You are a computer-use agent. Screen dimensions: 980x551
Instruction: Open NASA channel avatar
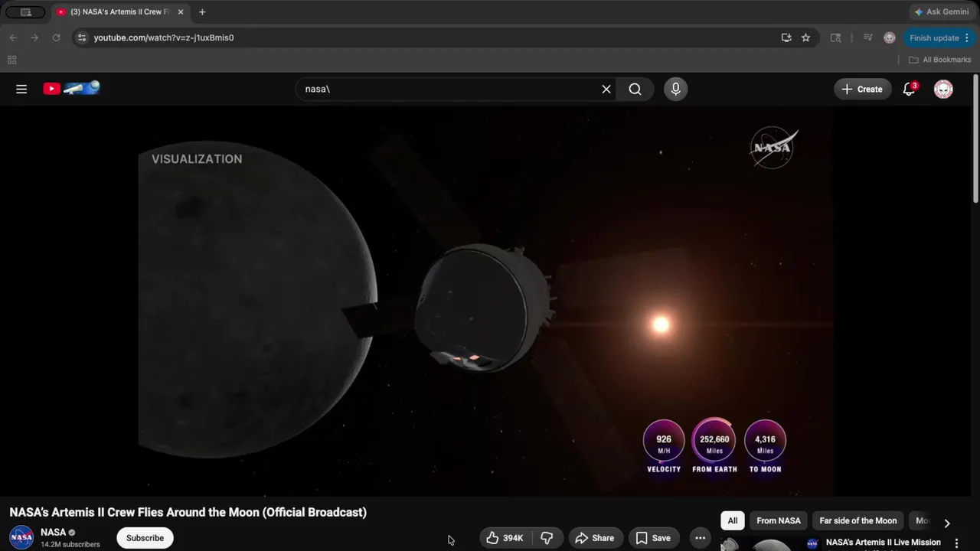(x=21, y=537)
